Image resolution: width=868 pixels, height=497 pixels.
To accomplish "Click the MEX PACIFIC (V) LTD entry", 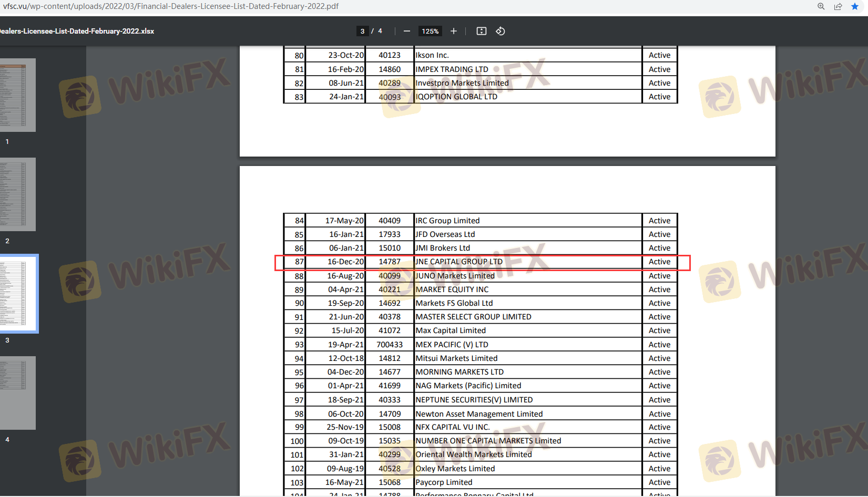I will pos(452,345).
